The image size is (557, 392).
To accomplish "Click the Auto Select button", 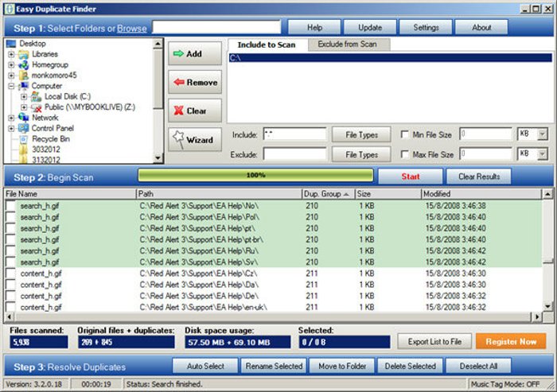I will coord(205,366).
